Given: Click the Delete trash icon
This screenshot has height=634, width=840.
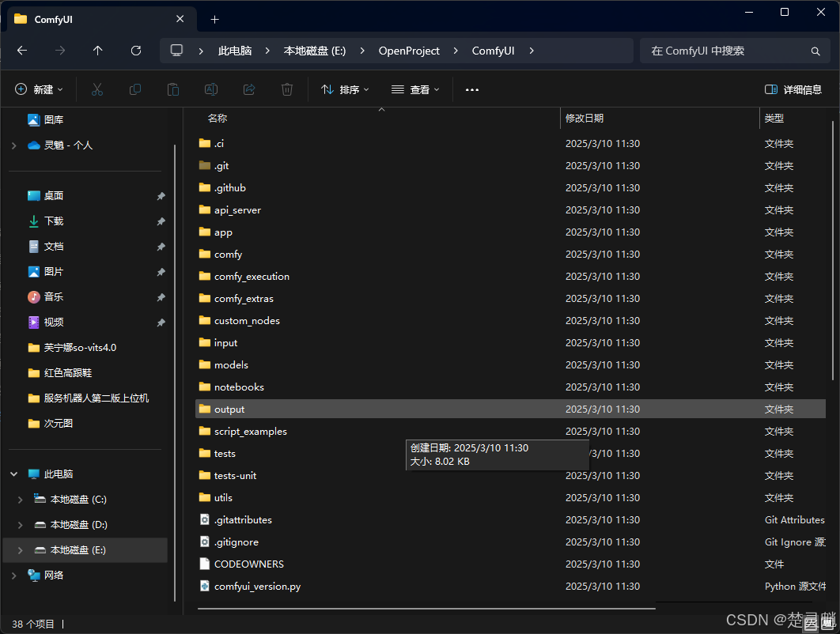Looking at the screenshot, I should (287, 89).
